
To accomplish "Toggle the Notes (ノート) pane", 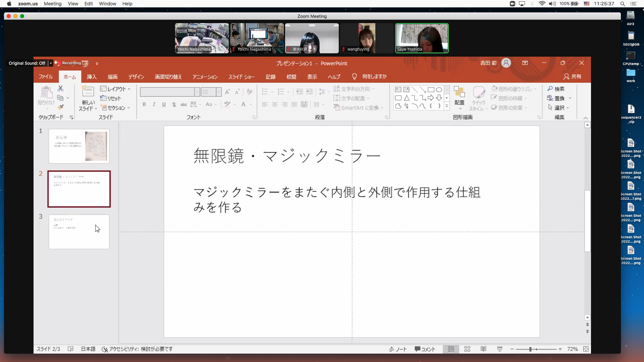I will click(398, 349).
